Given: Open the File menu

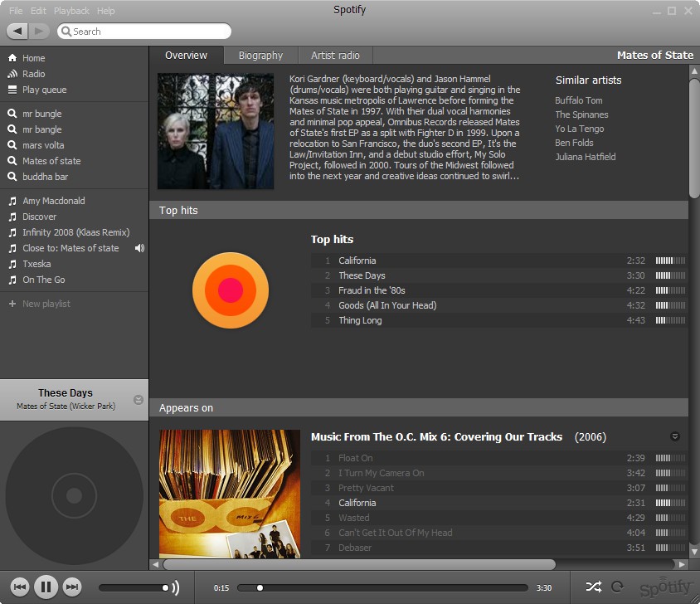Looking at the screenshot, I should click(x=16, y=11).
